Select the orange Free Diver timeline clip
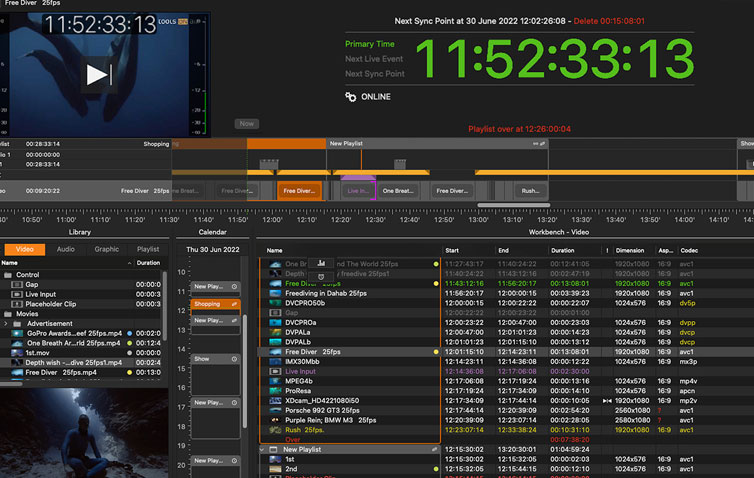Viewport: 754px width, 478px height. pyautogui.click(x=300, y=190)
